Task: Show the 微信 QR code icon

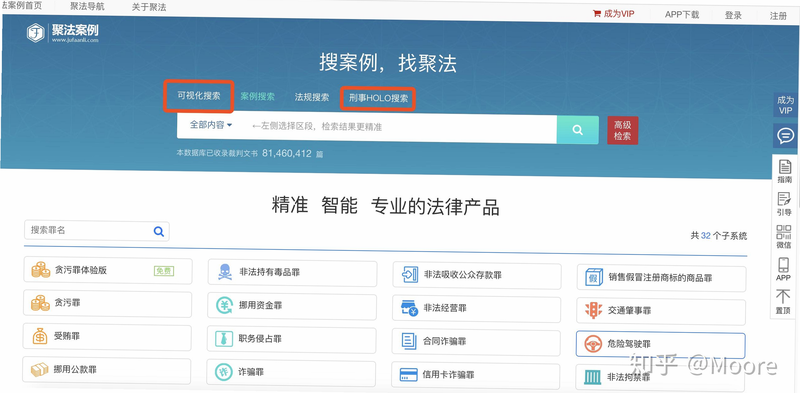Action: [x=783, y=232]
